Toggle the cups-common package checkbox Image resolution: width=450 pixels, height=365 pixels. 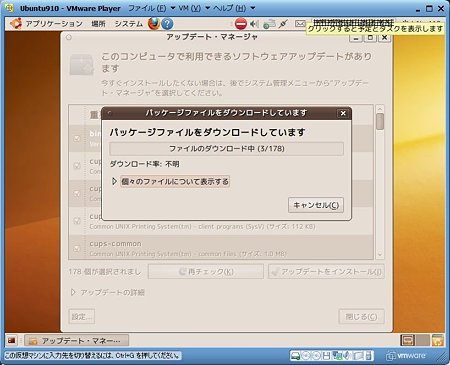77,248
